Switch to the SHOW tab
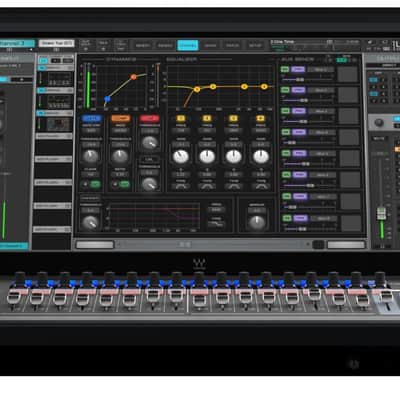Screen dimensions: 400x400 pyautogui.click(x=210, y=45)
